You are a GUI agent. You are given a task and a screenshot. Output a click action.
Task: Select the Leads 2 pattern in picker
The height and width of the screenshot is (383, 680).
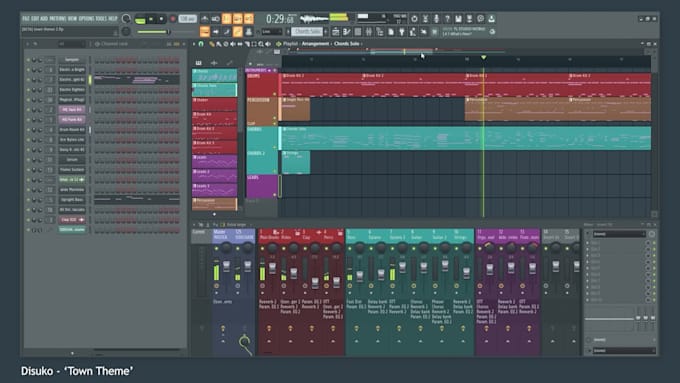215,176
